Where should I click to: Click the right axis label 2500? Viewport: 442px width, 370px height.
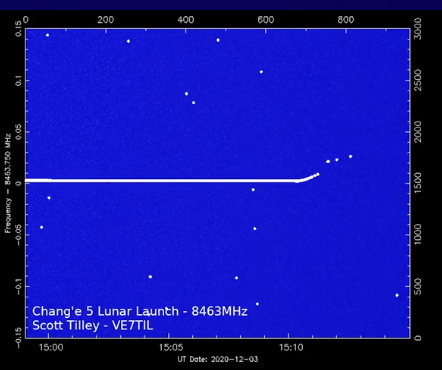tap(417, 80)
